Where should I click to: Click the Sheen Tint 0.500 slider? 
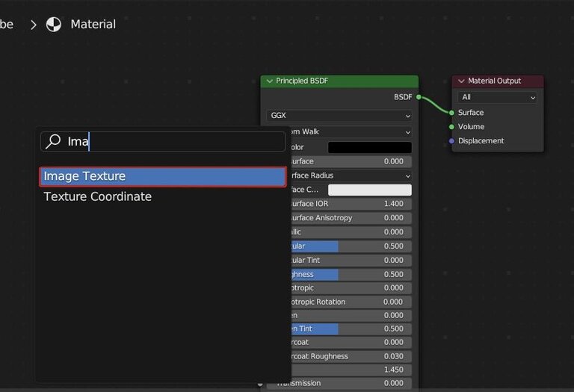[348, 329]
